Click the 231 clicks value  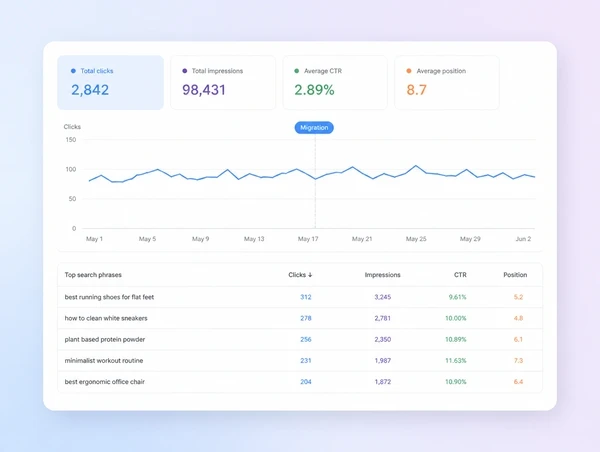[x=306, y=361]
